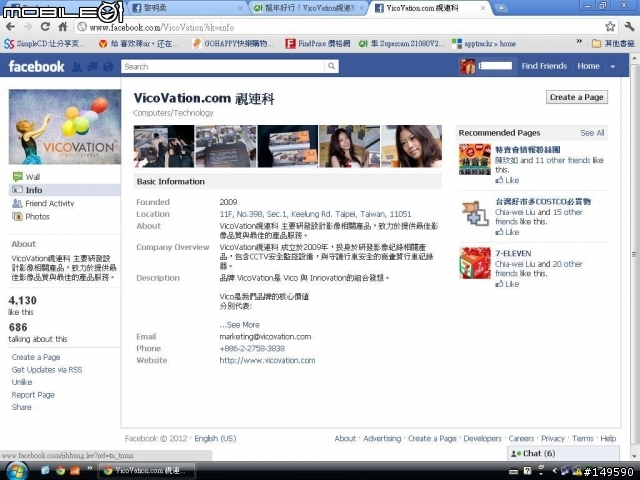Image resolution: width=640 pixels, height=480 pixels.
Task: Open the messages icon in Facebook header
Action: [93, 67]
